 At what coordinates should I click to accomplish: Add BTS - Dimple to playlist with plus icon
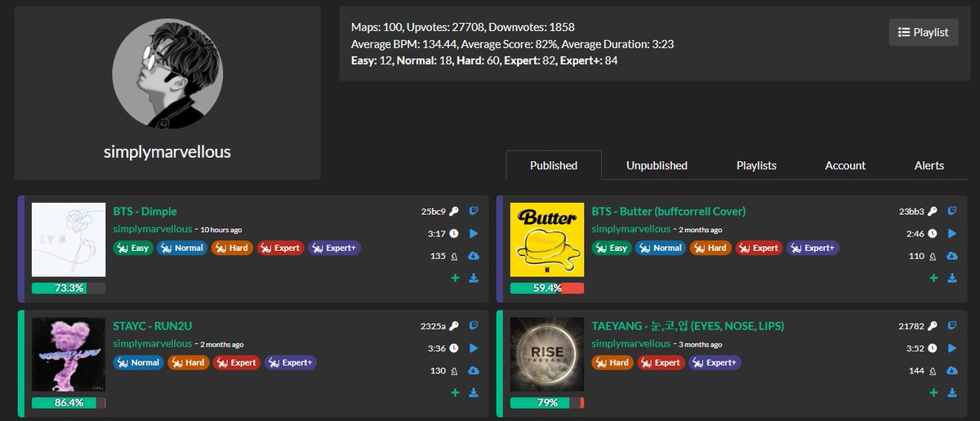455,278
